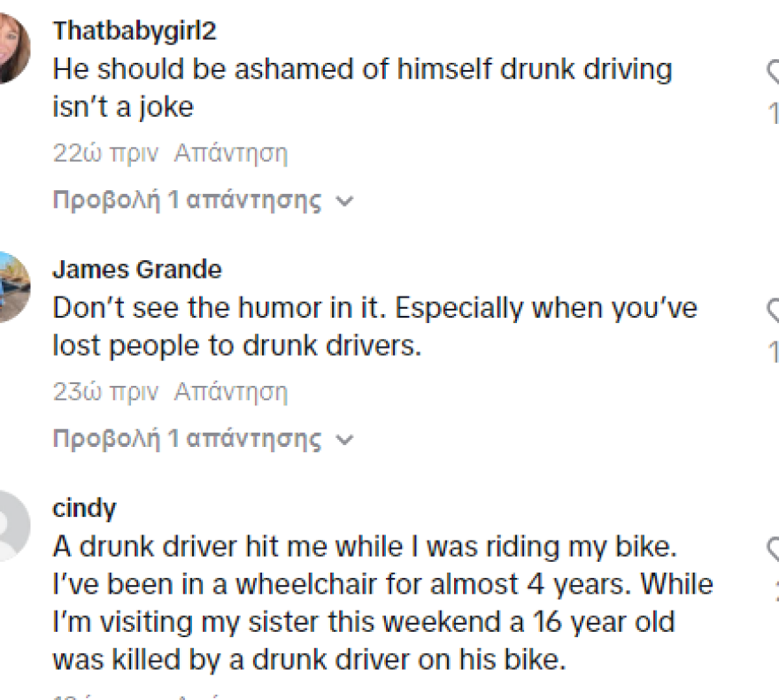Click cindy's wheelchair comment text
This screenshot has width=779, height=700.
coord(382,603)
